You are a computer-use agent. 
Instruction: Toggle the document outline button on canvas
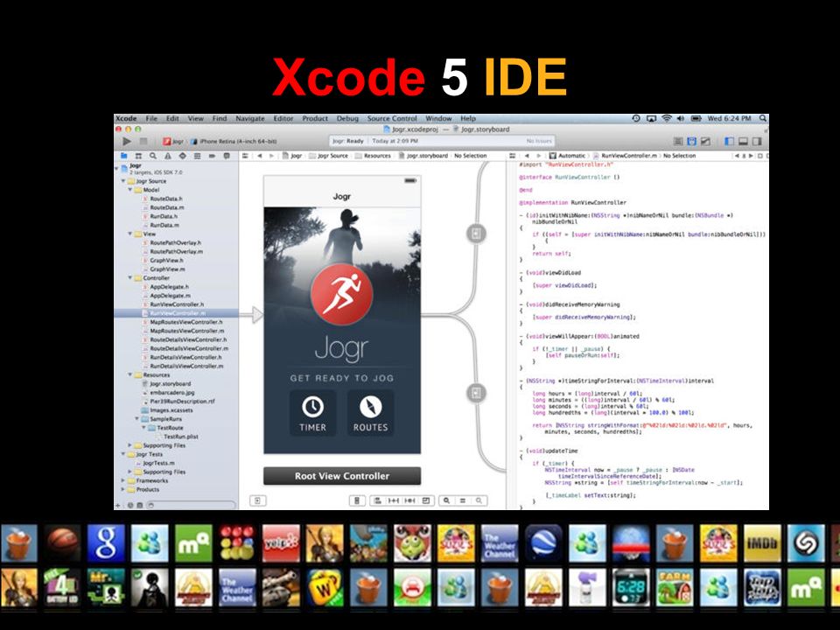pyautogui.click(x=257, y=500)
